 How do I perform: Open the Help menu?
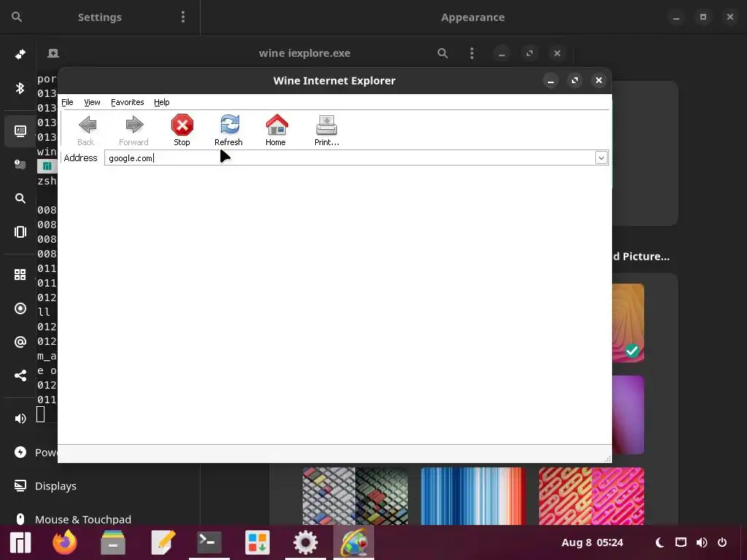(161, 102)
